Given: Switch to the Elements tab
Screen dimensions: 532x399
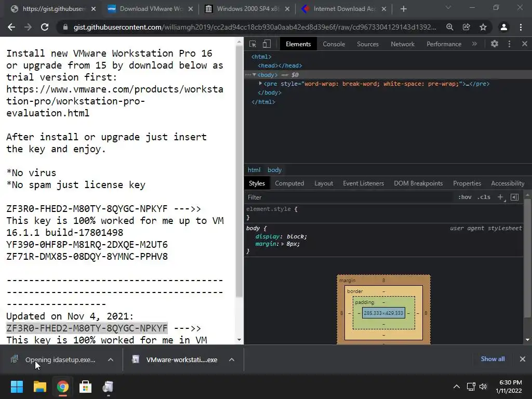Looking at the screenshot, I should [x=298, y=44].
